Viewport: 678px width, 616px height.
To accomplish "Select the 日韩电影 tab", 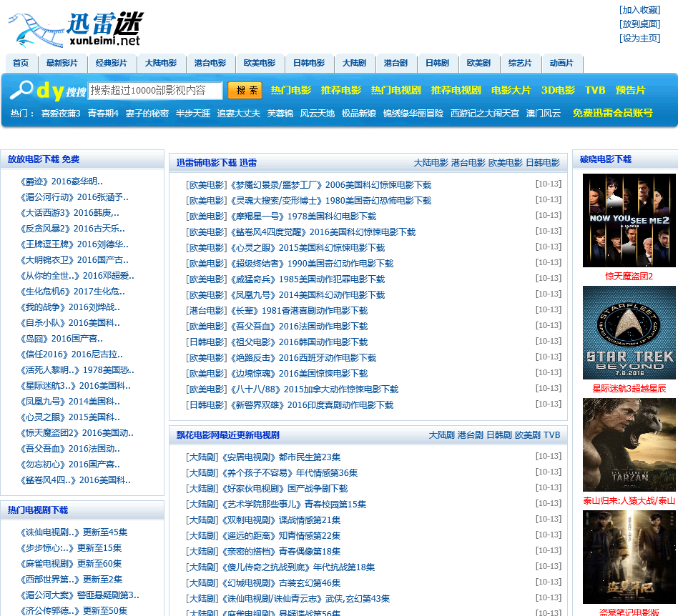I will coord(309,64).
